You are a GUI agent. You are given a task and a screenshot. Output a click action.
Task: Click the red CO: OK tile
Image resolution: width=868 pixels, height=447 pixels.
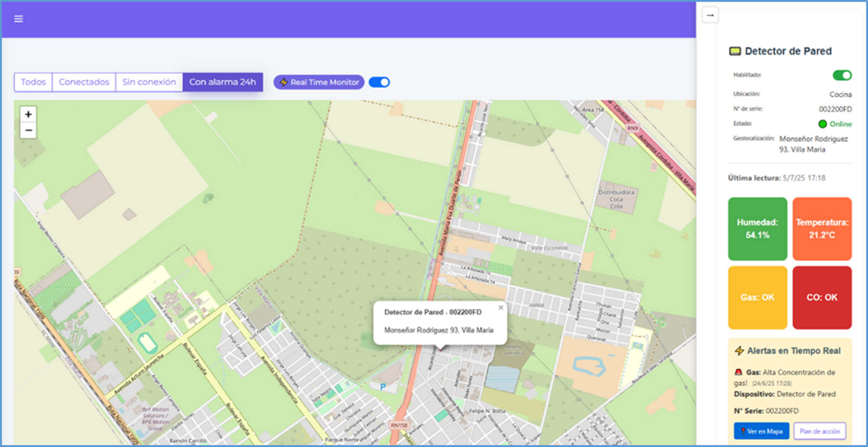click(x=822, y=298)
